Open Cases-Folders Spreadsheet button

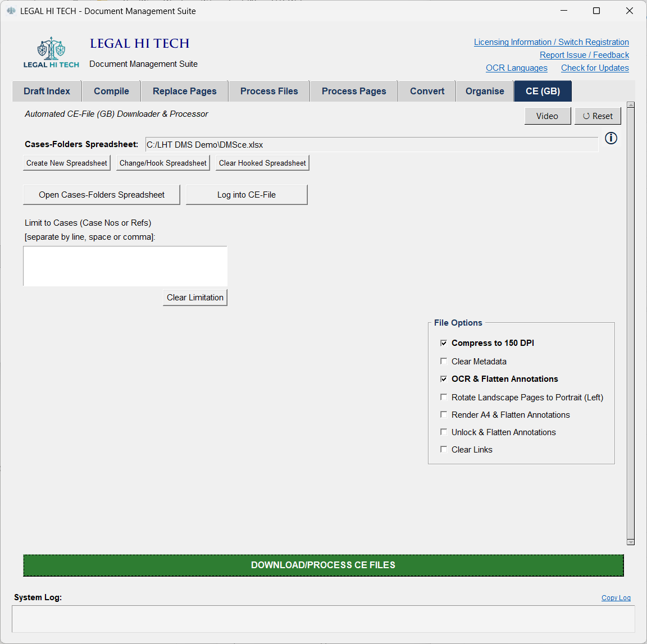point(102,195)
